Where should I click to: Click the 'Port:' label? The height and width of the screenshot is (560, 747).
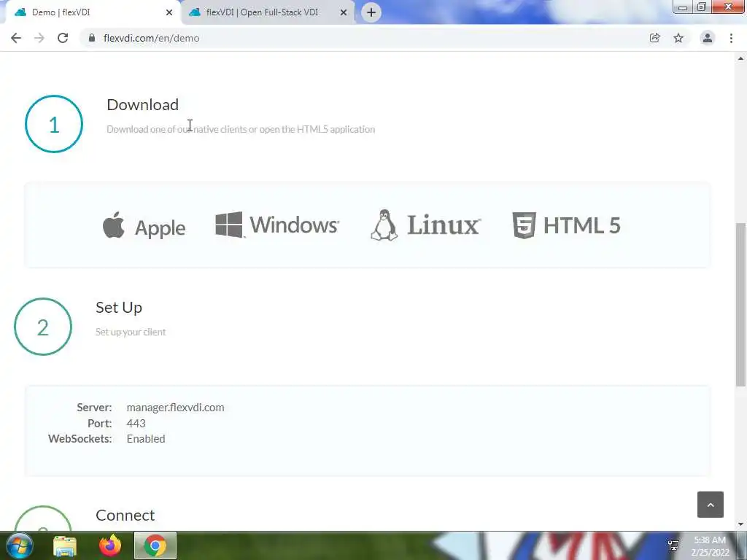(x=99, y=424)
